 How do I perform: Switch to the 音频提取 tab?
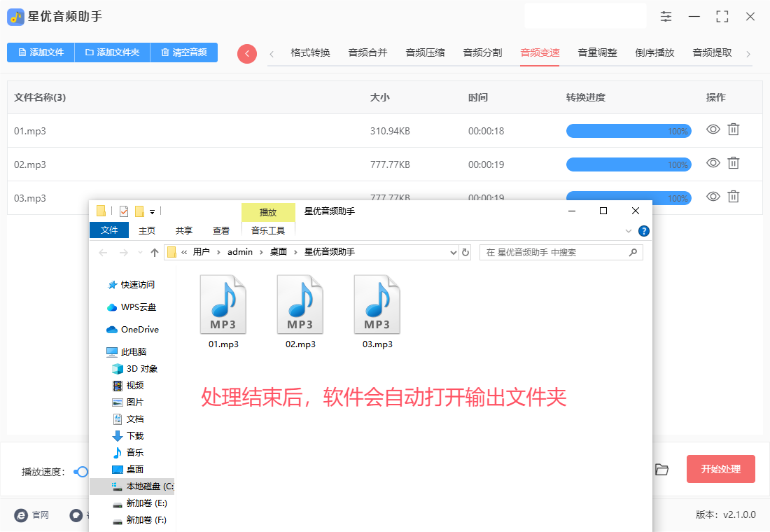tap(713, 52)
